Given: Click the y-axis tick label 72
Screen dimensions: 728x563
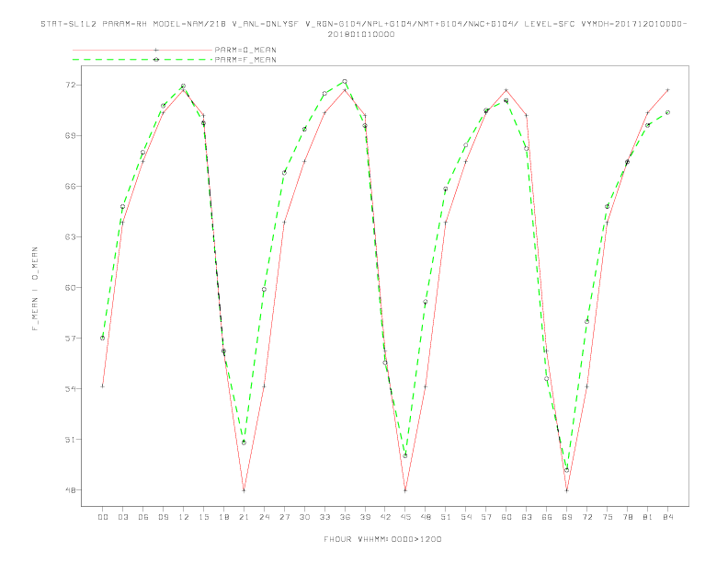Looking at the screenshot, I should coord(71,85).
